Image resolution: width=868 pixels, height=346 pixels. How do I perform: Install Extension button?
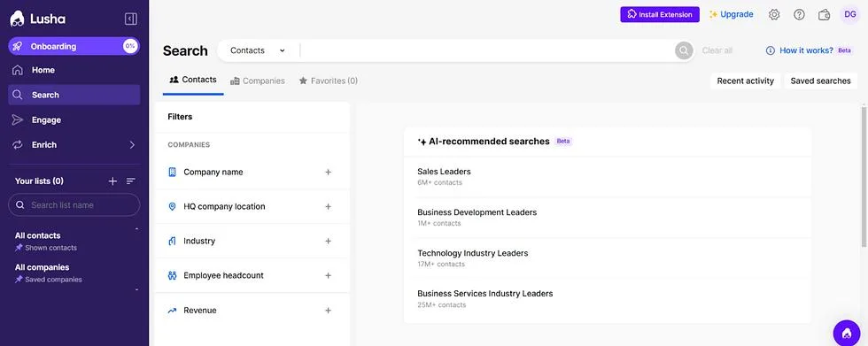coord(660,14)
